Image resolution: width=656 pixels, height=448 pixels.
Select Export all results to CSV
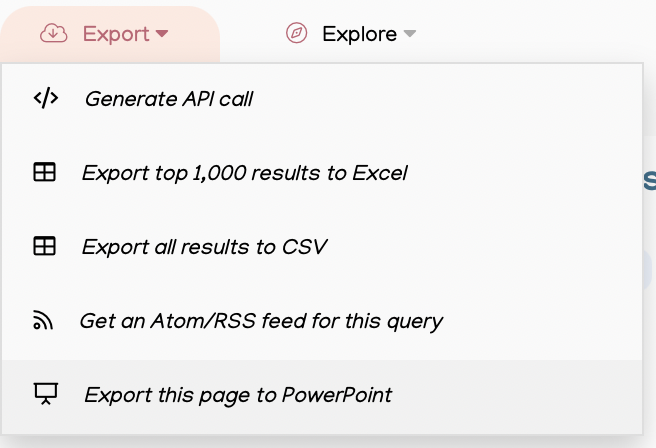coord(204,247)
